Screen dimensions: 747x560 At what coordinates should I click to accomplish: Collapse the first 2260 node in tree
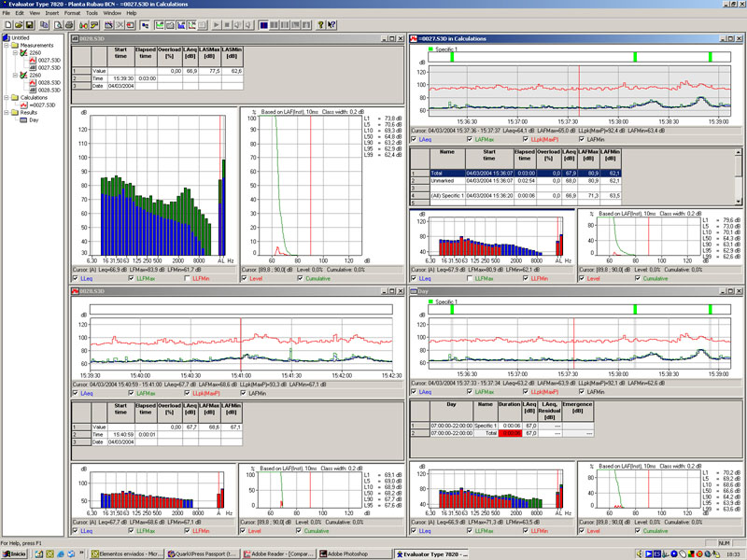coord(15,53)
